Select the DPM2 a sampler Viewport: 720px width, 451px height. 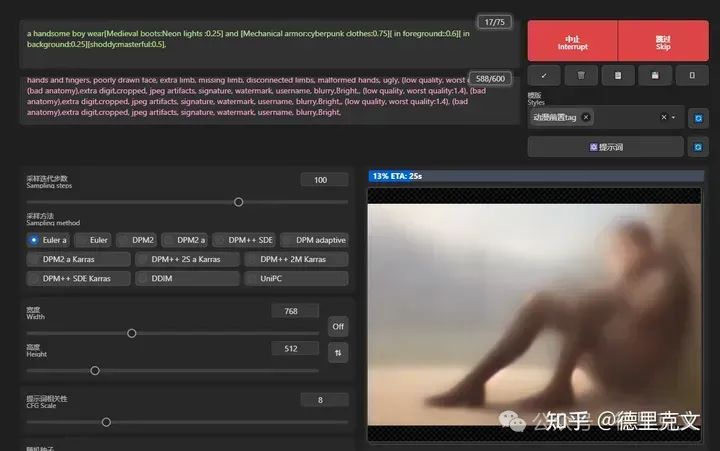(x=185, y=240)
